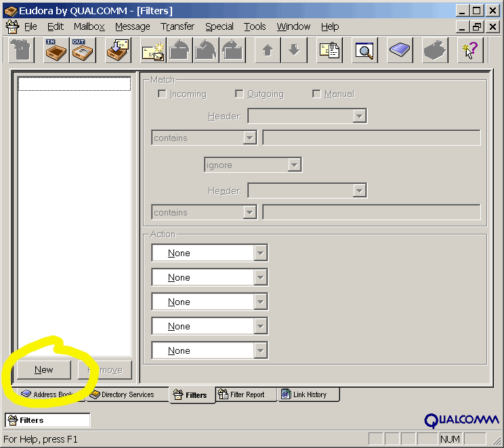Open the Window menu

[x=293, y=26]
